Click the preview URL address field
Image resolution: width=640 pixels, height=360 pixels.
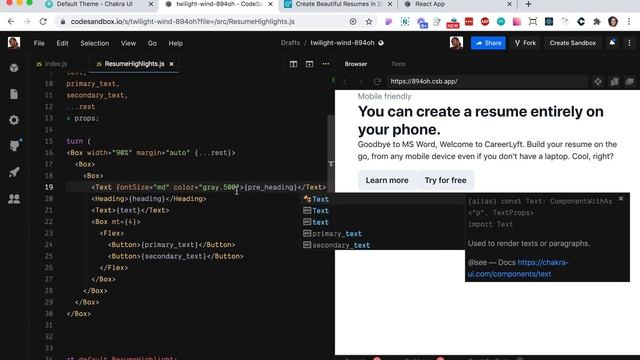click(487, 82)
